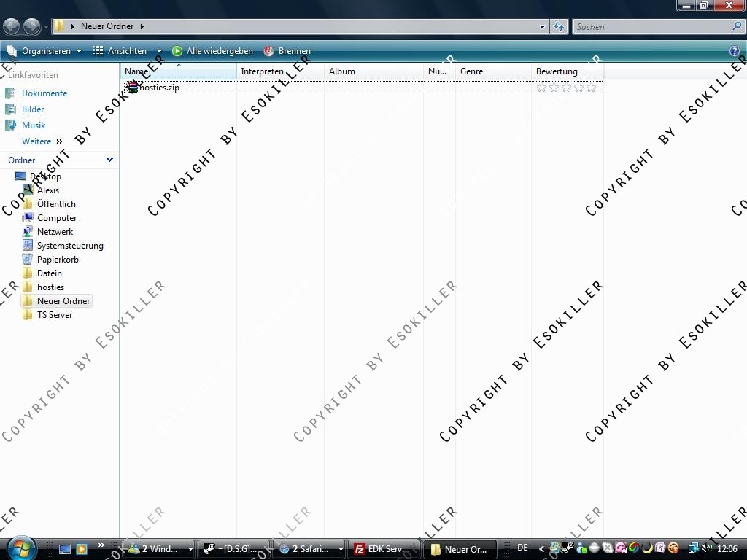Click the Alle wiedergeben button
The image size is (747, 560).
coord(213,51)
